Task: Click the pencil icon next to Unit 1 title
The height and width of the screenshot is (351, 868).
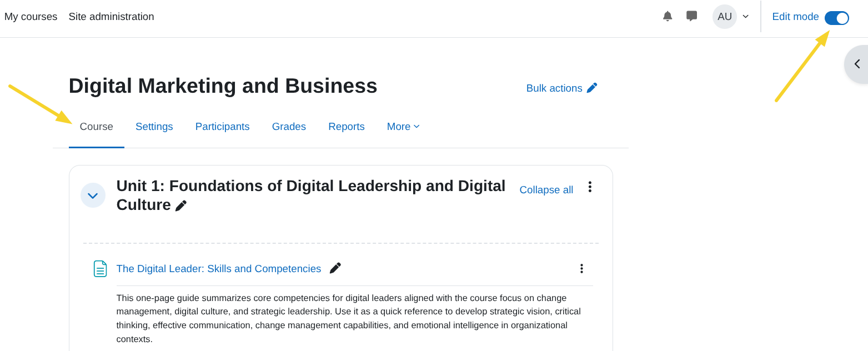Action: point(181,205)
